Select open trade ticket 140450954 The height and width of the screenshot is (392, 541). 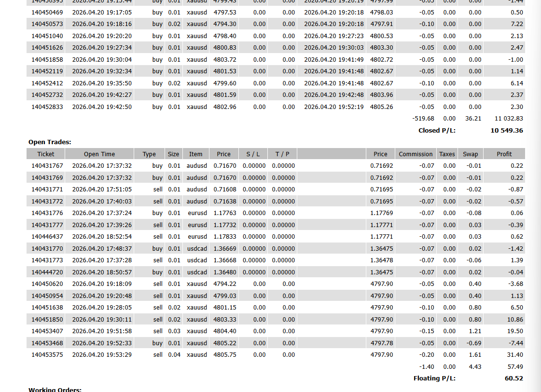pyautogui.click(x=47, y=296)
